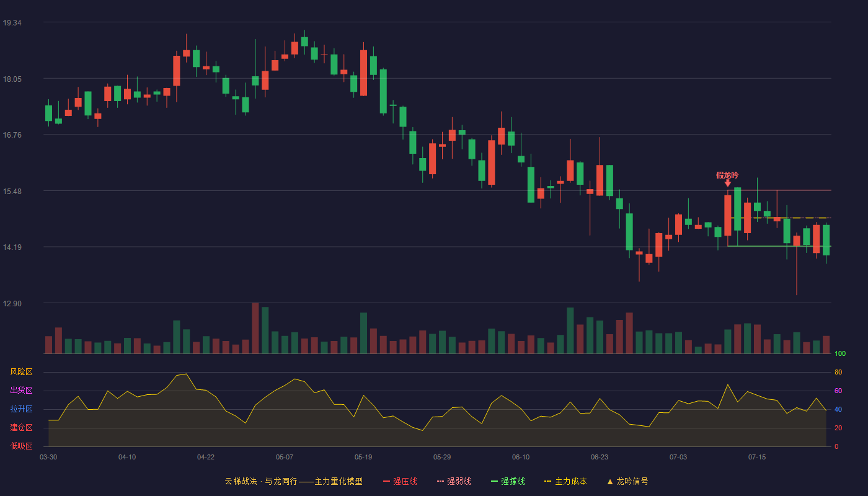Select the 14.19 price axis label
Viewport: 868px width, 496px height.
[x=12, y=247]
